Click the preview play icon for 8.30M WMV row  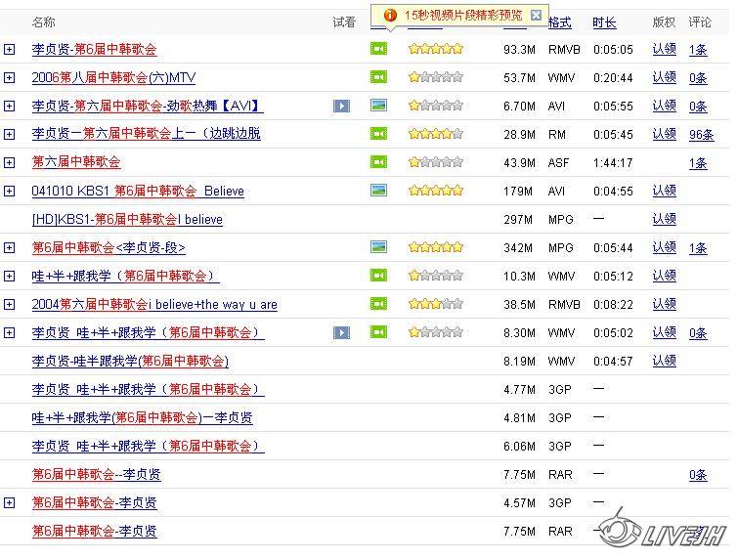[x=341, y=333]
